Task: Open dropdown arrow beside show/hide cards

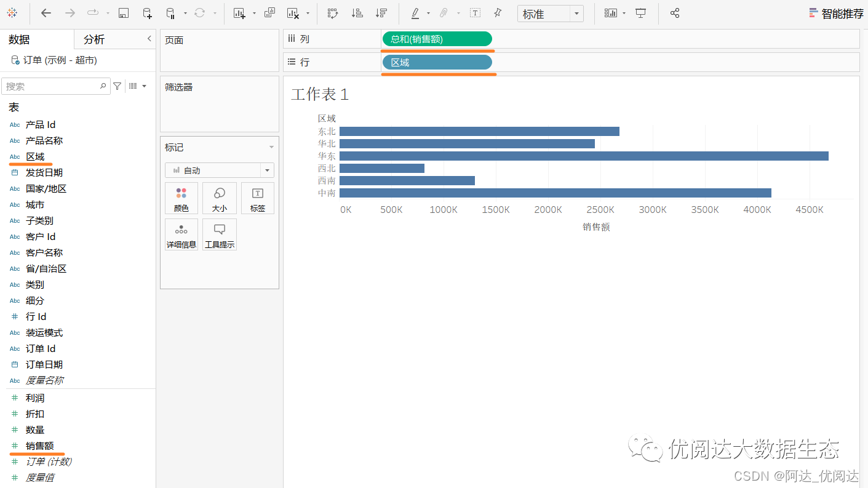Action: pos(624,13)
